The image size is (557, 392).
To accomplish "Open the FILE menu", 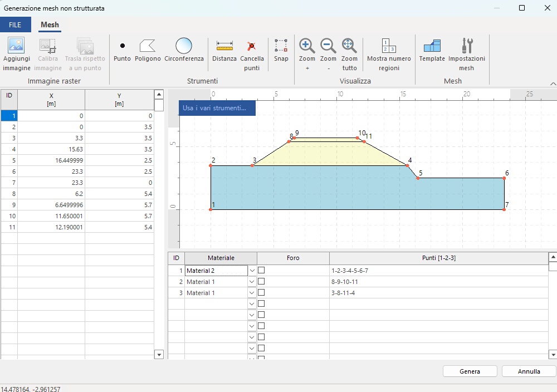I will [15, 25].
